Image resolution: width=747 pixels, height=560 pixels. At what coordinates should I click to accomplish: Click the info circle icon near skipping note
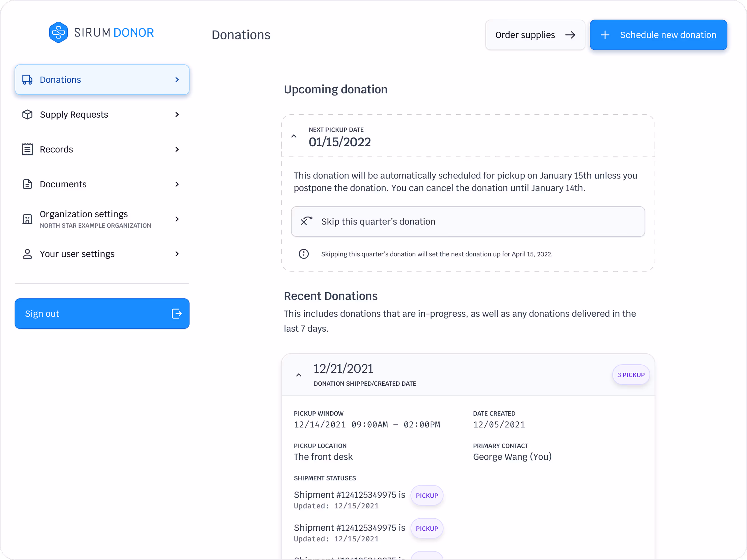click(x=304, y=254)
